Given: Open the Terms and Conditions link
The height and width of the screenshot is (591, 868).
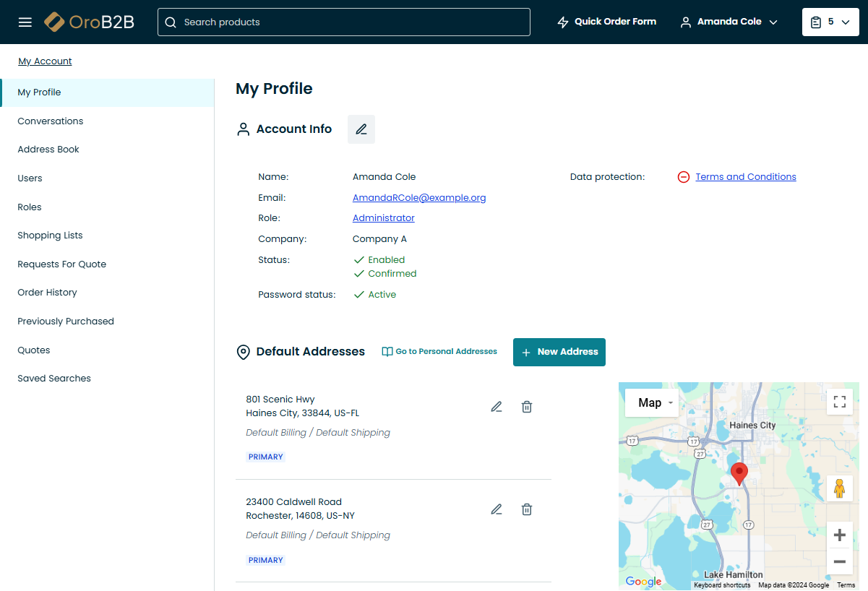Looking at the screenshot, I should pos(745,177).
